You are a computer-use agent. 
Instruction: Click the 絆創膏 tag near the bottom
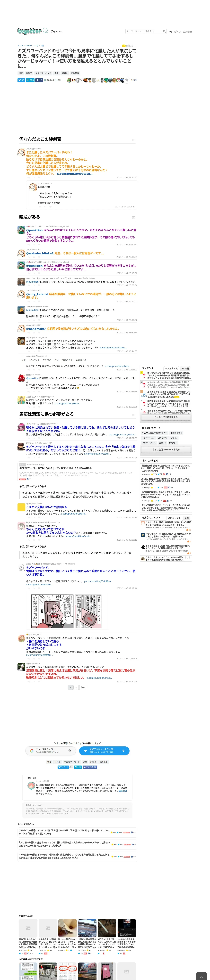coord(93,762)
